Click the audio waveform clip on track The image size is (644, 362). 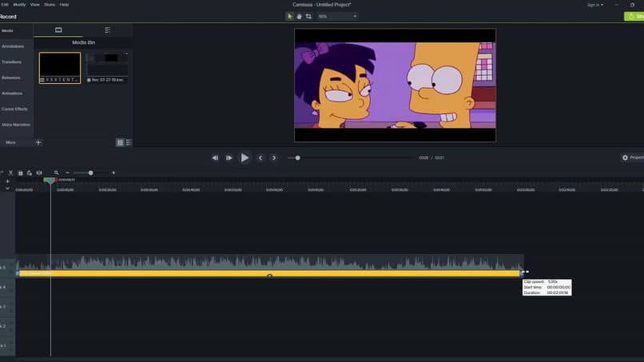point(269,262)
